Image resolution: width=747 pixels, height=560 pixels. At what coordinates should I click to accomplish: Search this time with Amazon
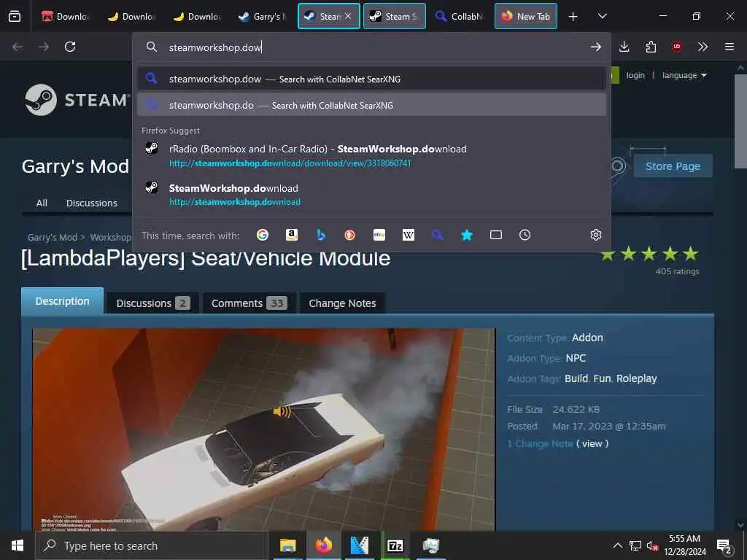tap(292, 235)
